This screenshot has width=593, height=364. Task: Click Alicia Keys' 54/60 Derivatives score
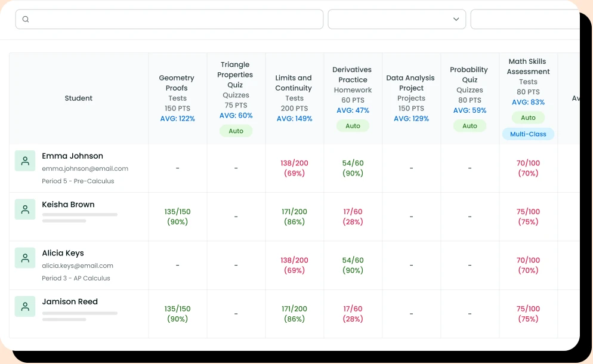point(353,266)
